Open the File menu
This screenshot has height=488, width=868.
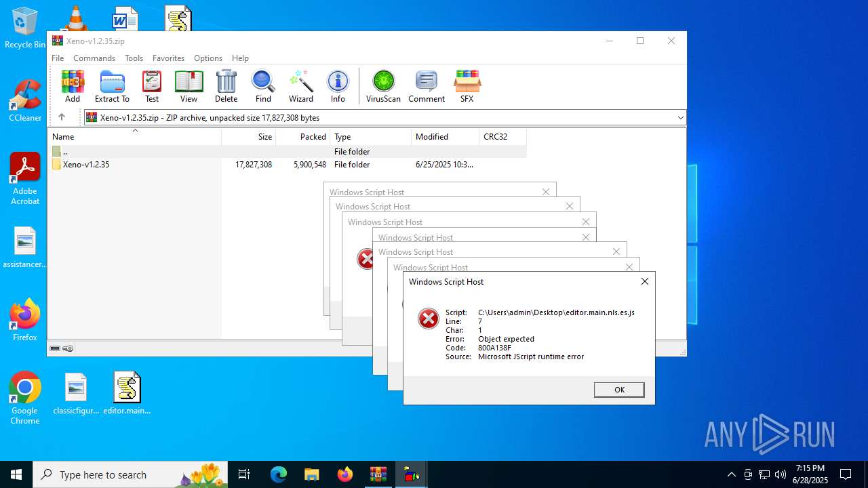click(58, 58)
